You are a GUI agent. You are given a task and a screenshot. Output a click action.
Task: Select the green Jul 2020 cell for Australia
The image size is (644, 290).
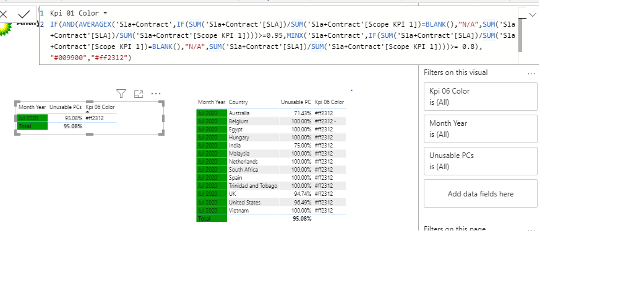point(212,113)
